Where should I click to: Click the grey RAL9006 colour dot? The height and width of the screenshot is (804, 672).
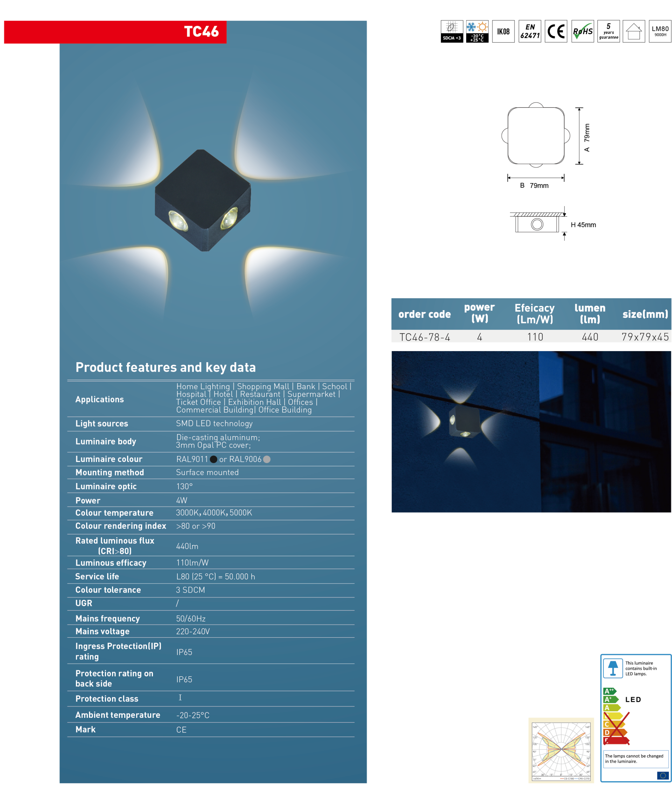tap(267, 459)
